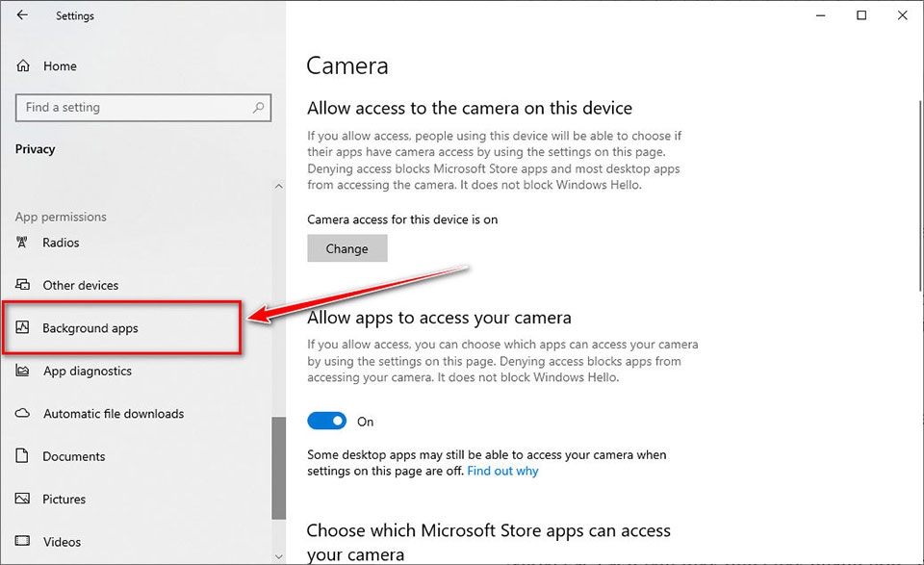Click the Home icon in sidebar
924x565 pixels.
coord(24,66)
